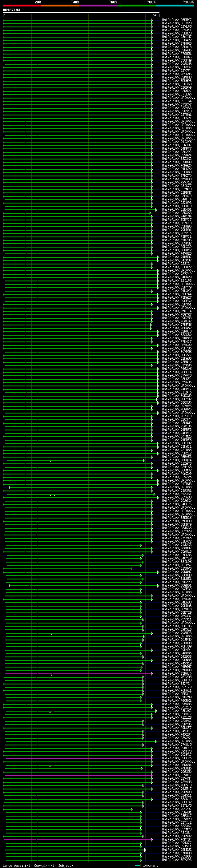Select the AU187193 query title
Screen dimensions: 197x868
[x=11, y=10]
